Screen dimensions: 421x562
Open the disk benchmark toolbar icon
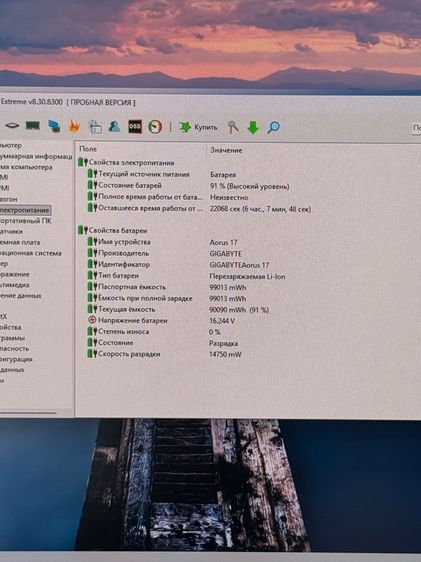coord(12,125)
